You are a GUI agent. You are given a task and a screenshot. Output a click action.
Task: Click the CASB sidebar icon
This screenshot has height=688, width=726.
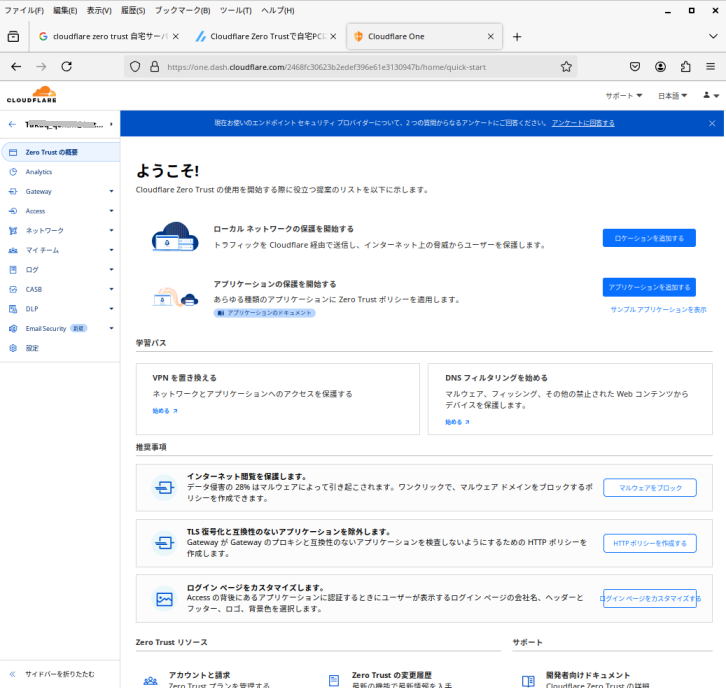tap(13, 289)
